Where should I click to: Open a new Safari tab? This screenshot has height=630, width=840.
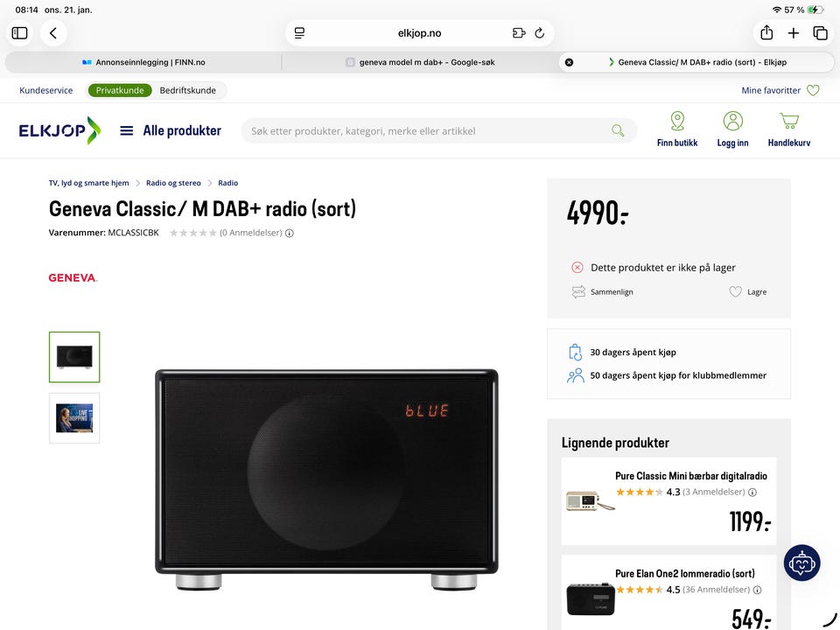pyautogui.click(x=794, y=33)
